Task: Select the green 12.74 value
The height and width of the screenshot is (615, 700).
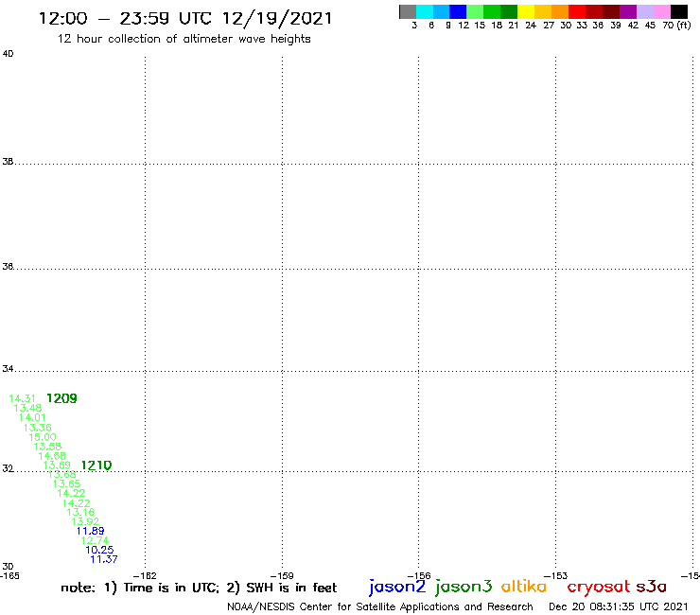Action: pos(95,540)
